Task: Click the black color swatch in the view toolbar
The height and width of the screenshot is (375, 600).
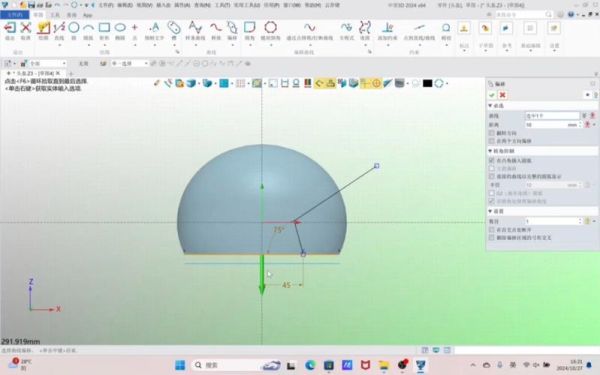Action: (427, 83)
